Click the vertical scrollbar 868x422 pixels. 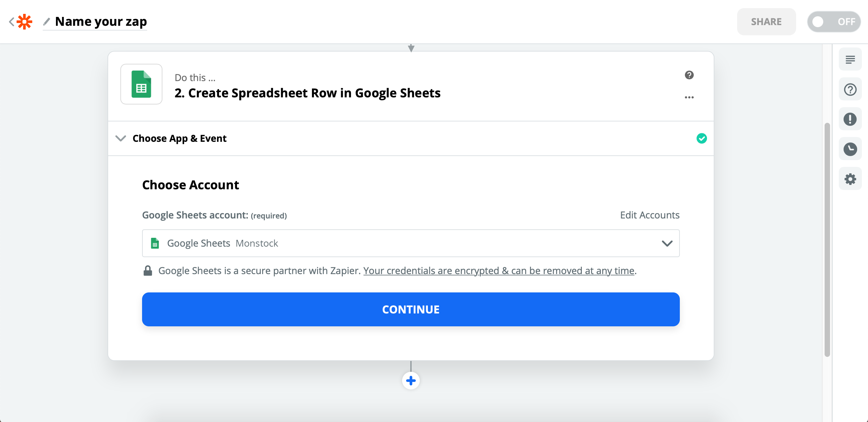coord(827,239)
